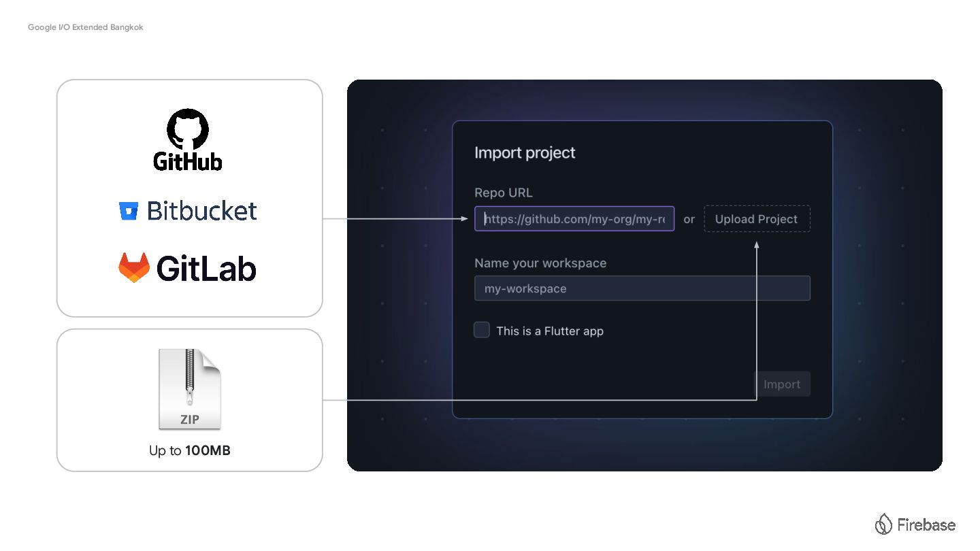The width and height of the screenshot is (980, 551).
Task: Click the Firebase wordmark text
Action: (x=926, y=525)
